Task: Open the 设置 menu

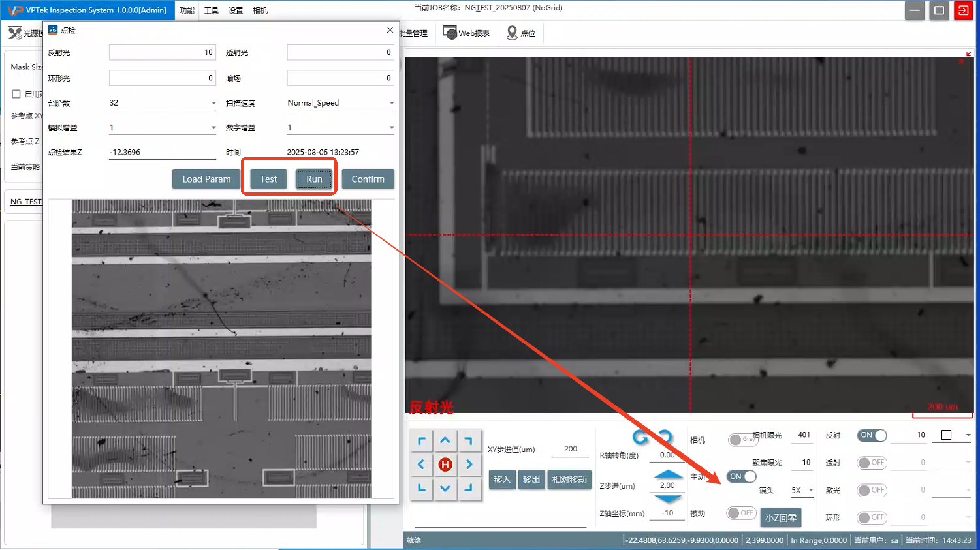Action: pos(236,10)
